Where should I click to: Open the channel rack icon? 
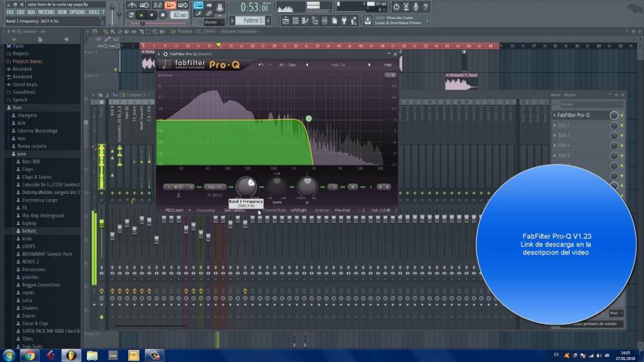[x=295, y=21]
